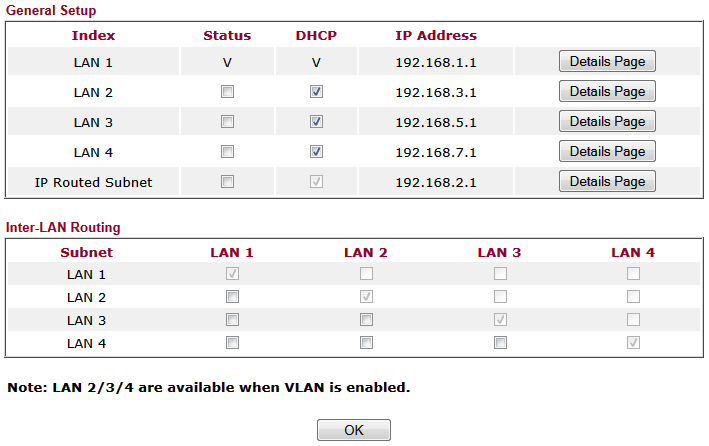This screenshot has width=709, height=446.
Task: Enable inter-LAN routing from LAN 3 to LAN 2
Action: 366,320
